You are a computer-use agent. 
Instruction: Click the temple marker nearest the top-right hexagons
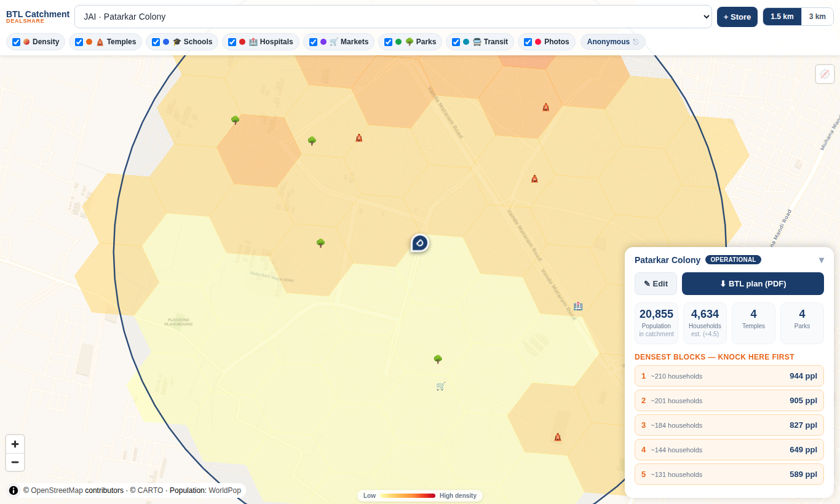(x=545, y=107)
